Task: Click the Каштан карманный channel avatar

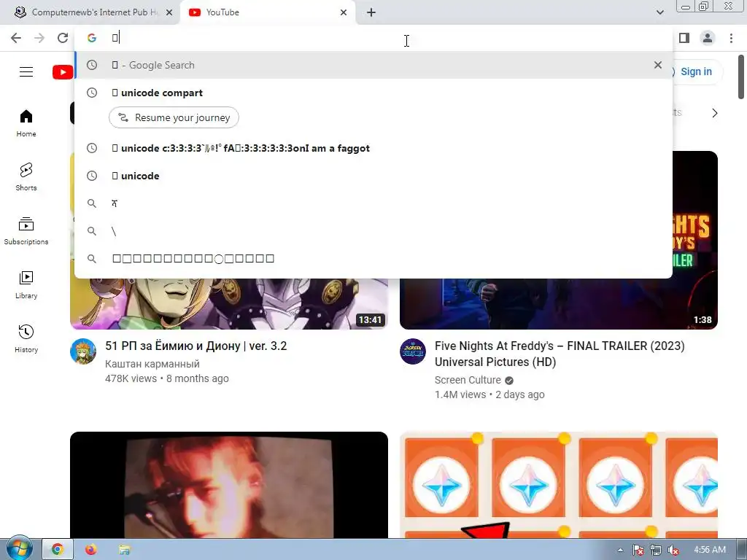Action: (83, 351)
